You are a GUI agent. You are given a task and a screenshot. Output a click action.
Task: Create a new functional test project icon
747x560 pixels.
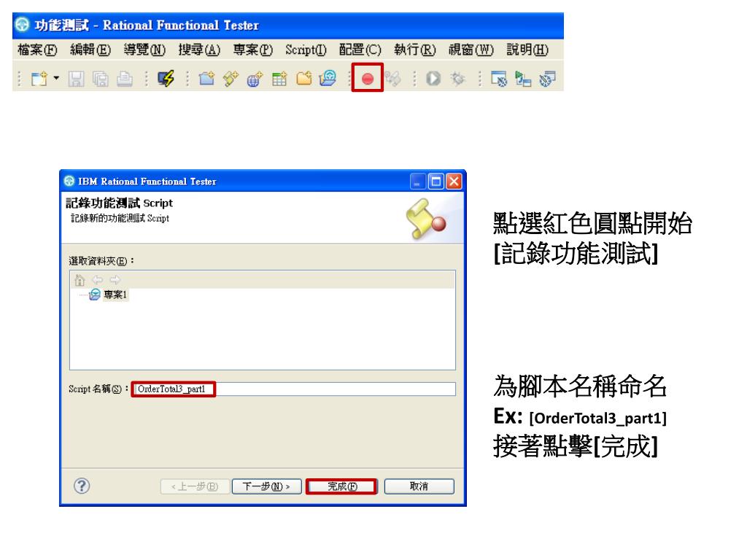tap(206, 78)
